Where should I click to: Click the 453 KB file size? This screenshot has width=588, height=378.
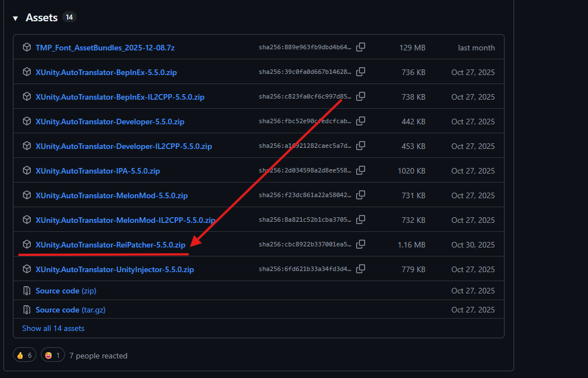point(413,146)
